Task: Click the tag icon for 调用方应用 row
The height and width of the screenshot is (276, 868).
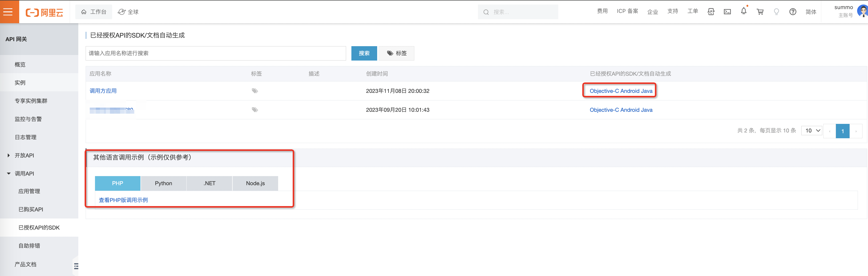Action: coord(255,91)
